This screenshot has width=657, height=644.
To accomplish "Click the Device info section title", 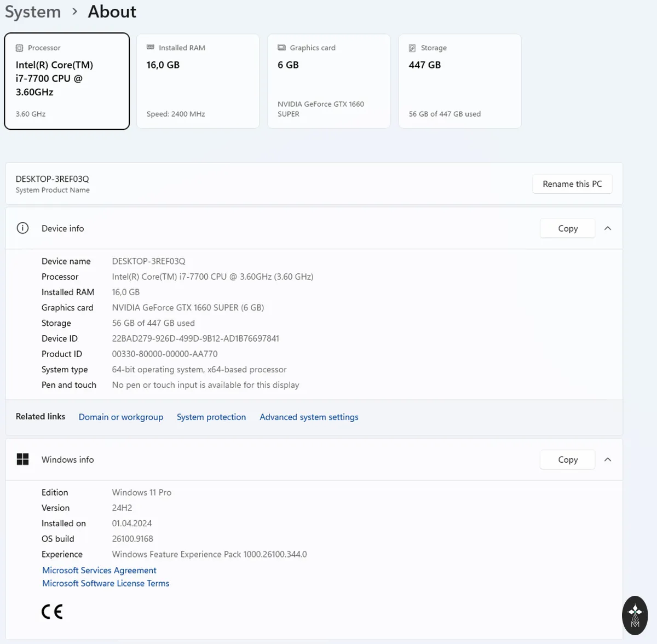I will pyautogui.click(x=63, y=228).
